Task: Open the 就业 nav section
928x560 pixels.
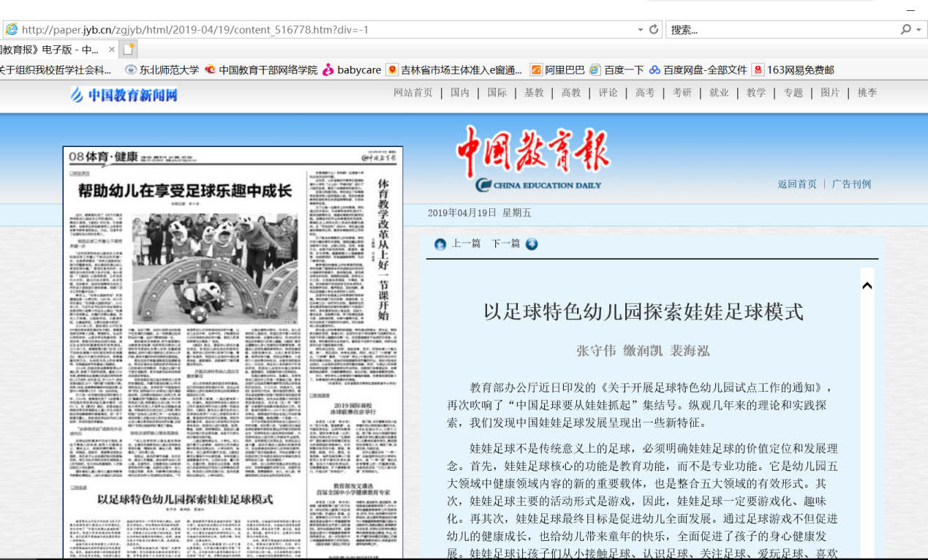Action: pos(719,93)
